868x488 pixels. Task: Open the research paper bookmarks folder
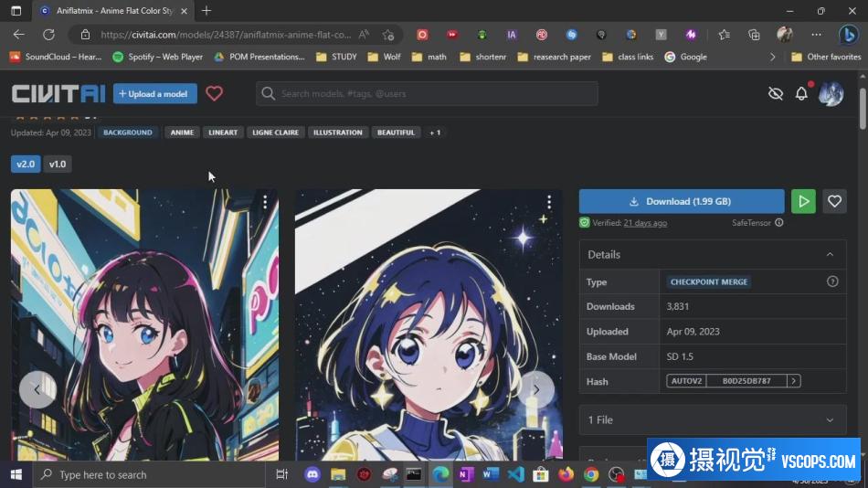[x=555, y=57]
